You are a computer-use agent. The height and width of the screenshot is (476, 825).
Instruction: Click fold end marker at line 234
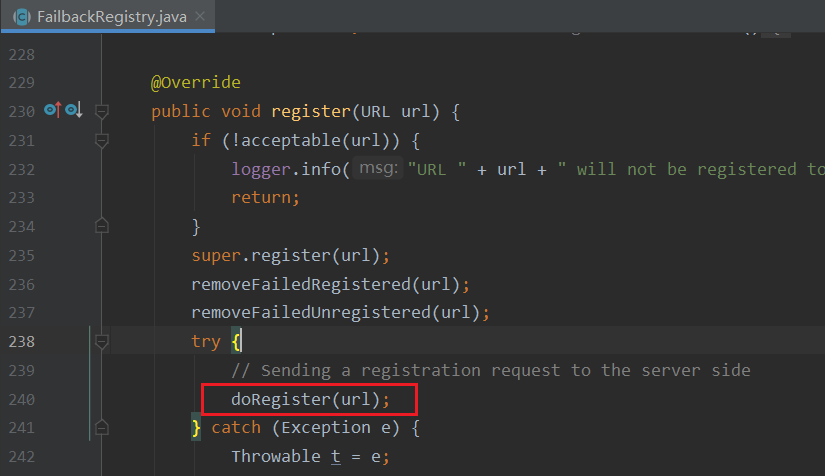click(x=101, y=227)
